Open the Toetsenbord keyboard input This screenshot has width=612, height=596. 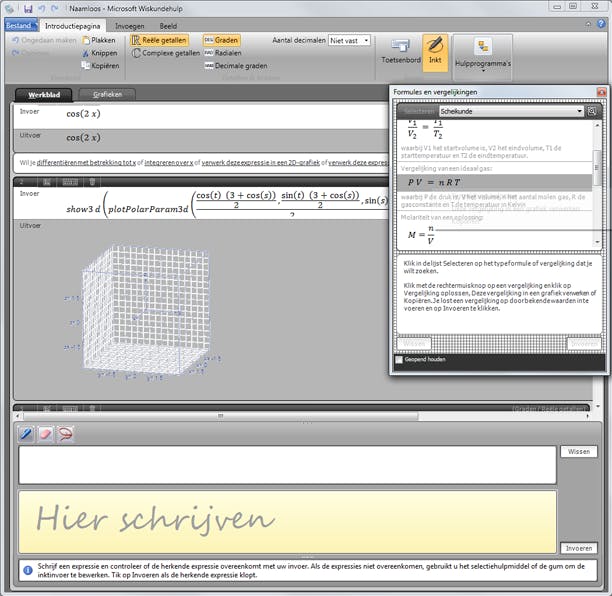(x=401, y=51)
